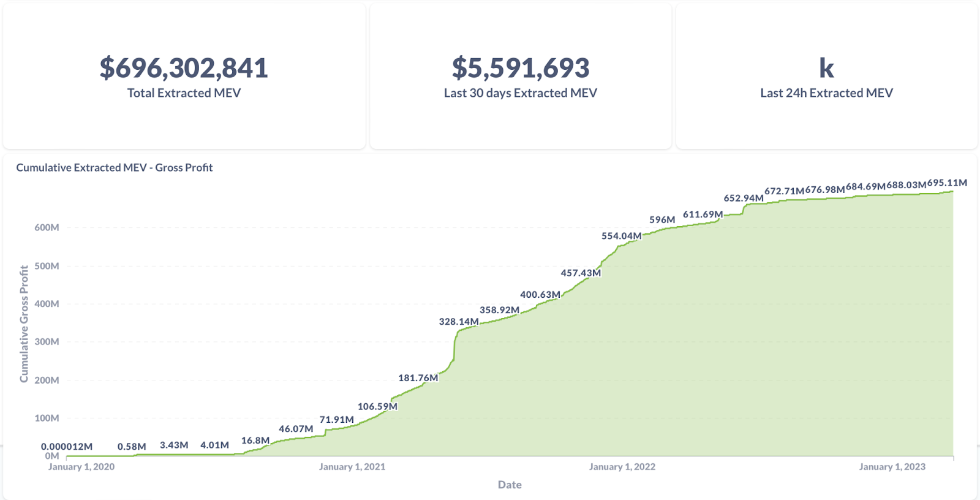Click the $5,591,693 figure
The image size is (980, 500).
pyautogui.click(x=521, y=68)
